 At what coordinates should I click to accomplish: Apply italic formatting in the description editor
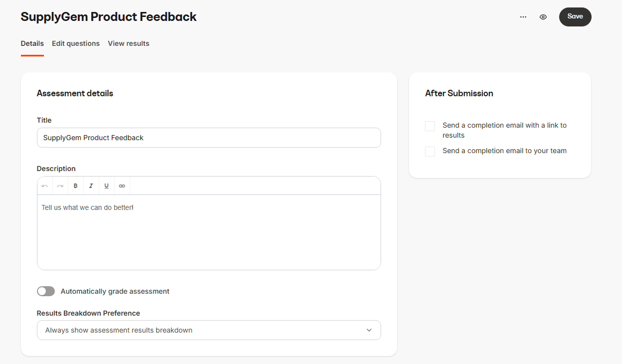(x=91, y=185)
